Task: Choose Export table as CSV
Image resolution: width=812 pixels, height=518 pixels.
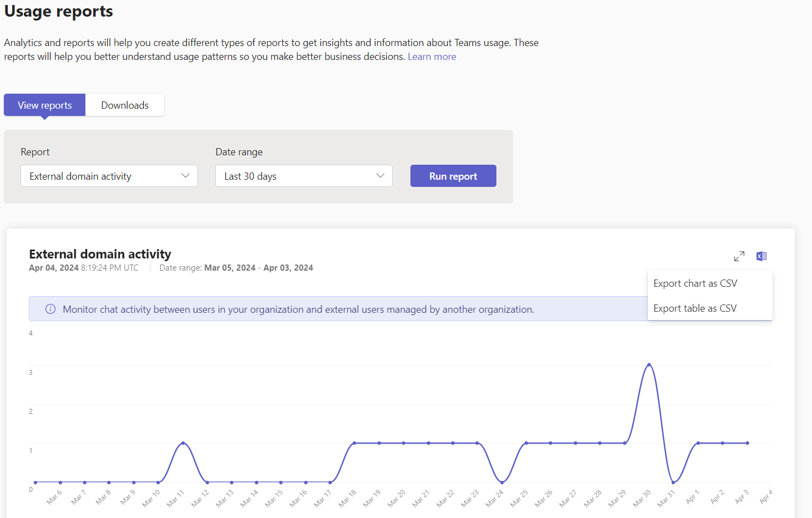Action: tap(695, 308)
